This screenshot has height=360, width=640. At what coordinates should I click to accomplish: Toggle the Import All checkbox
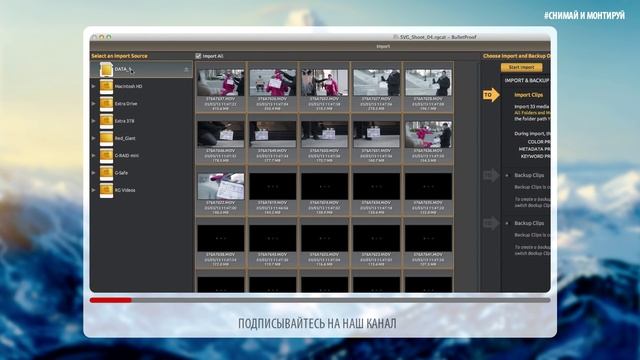click(x=198, y=56)
